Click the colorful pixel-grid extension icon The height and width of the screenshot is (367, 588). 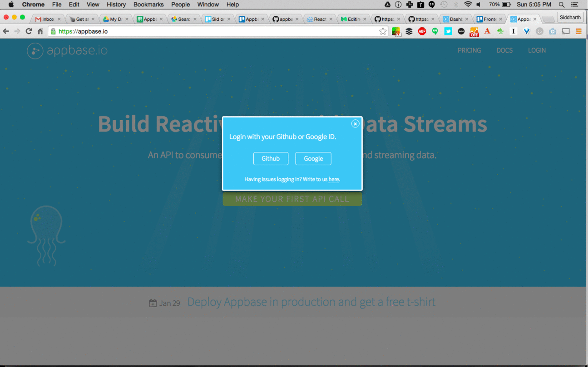coord(396,32)
